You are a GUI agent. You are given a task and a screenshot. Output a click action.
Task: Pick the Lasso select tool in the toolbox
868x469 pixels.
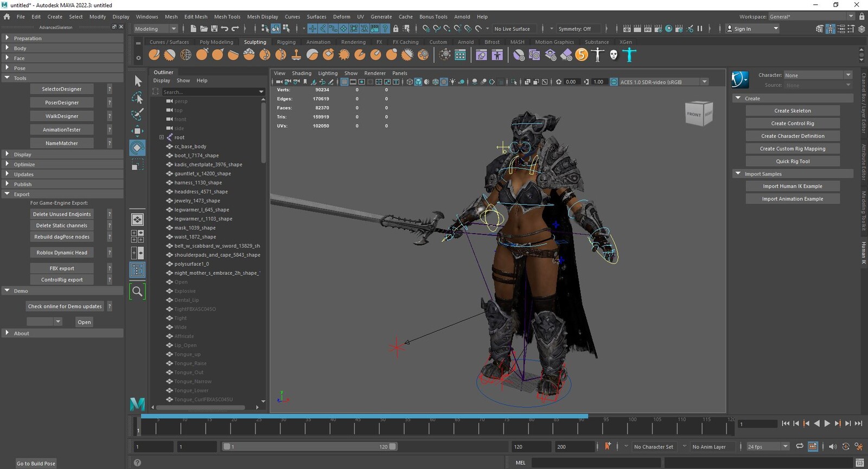pos(138,98)
